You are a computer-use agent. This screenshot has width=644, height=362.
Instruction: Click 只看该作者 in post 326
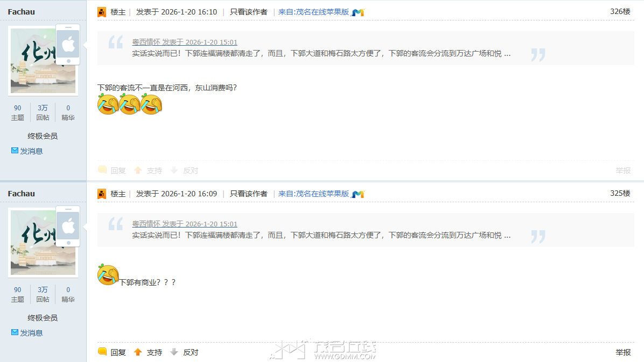click(248, 12)
